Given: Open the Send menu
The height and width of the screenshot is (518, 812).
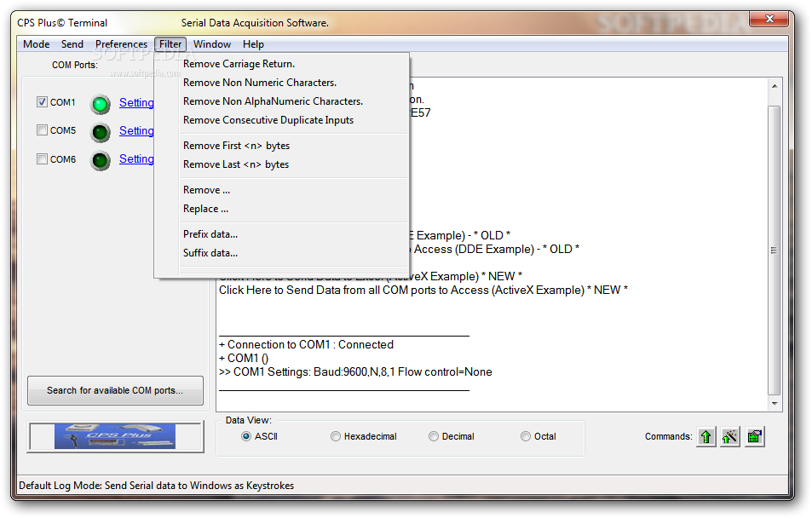Looking at the screenshot, I should 72,44.
